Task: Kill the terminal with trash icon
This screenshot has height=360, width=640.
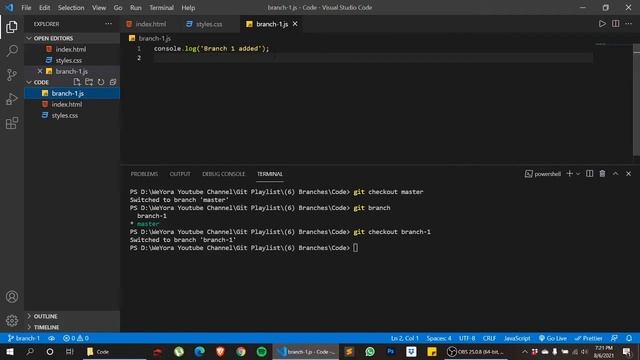Action: tap(602, 174)
